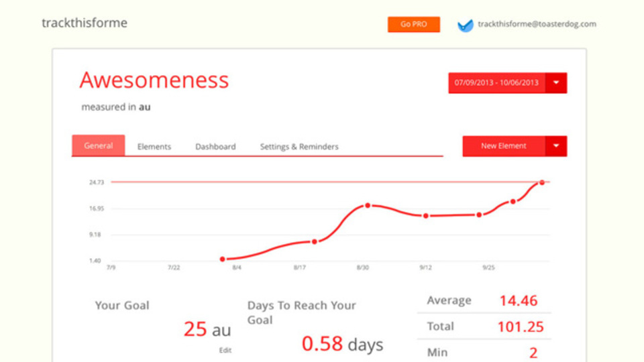Screen dimensions: 644x362
Task: Click the chart data point near 9/12
Action: pos(426,215)
